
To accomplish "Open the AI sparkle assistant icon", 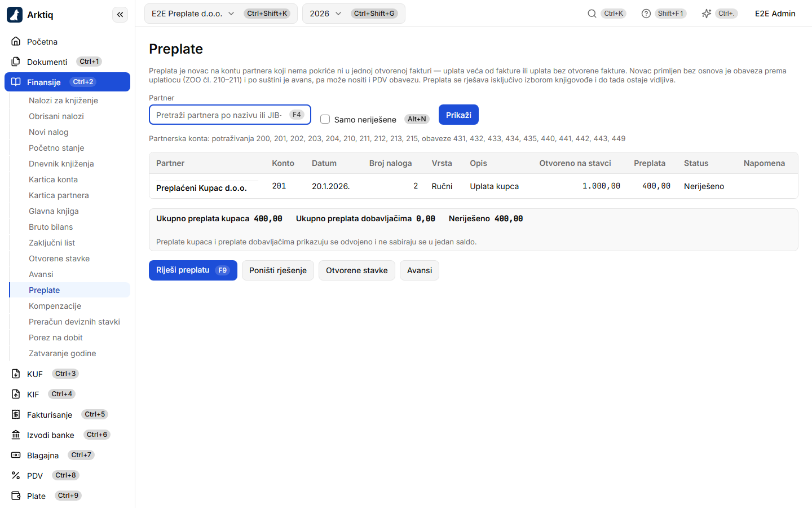I will point(707,14).
